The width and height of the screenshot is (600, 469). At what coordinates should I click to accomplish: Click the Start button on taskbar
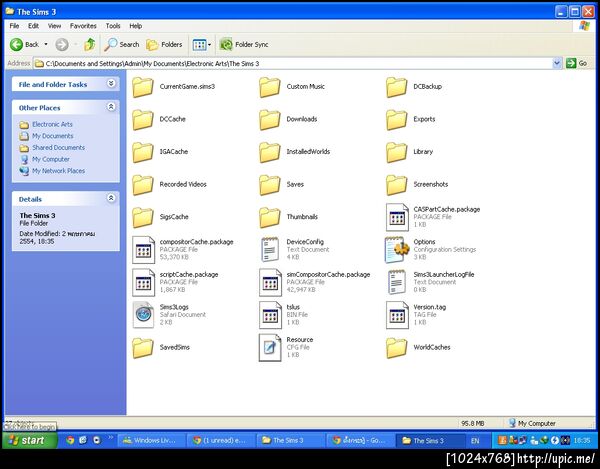tap(27, 440)
